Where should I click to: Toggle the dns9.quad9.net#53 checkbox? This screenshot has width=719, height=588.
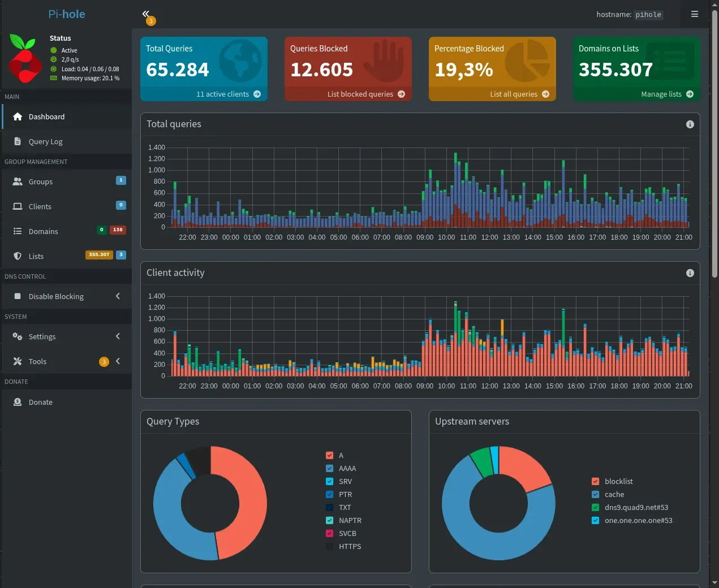coord(596,507)
